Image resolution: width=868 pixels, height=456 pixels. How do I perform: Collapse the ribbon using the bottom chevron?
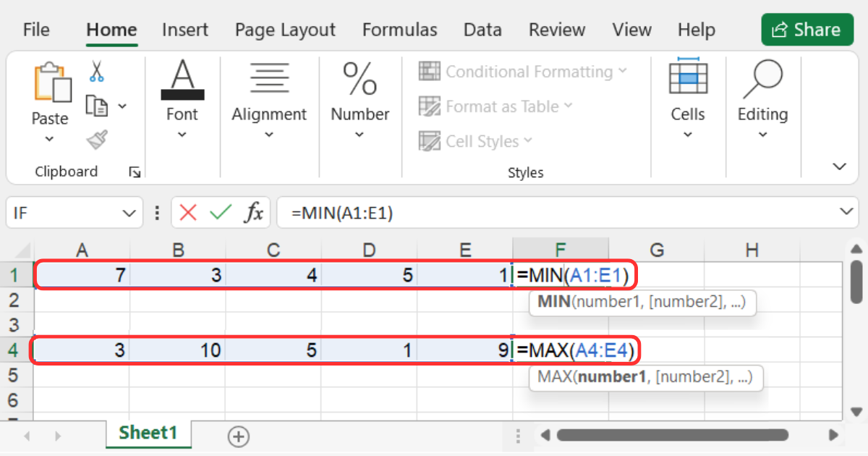[x=838, y=166]
